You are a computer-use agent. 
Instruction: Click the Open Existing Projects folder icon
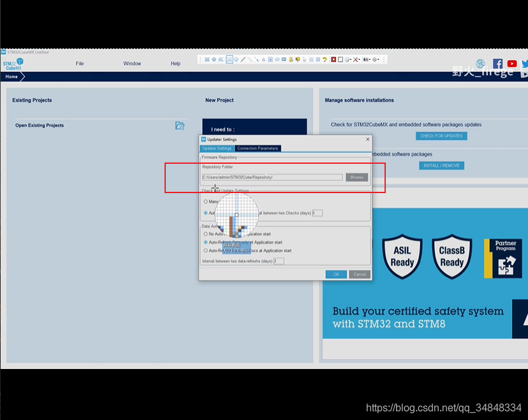click(180, 126)
